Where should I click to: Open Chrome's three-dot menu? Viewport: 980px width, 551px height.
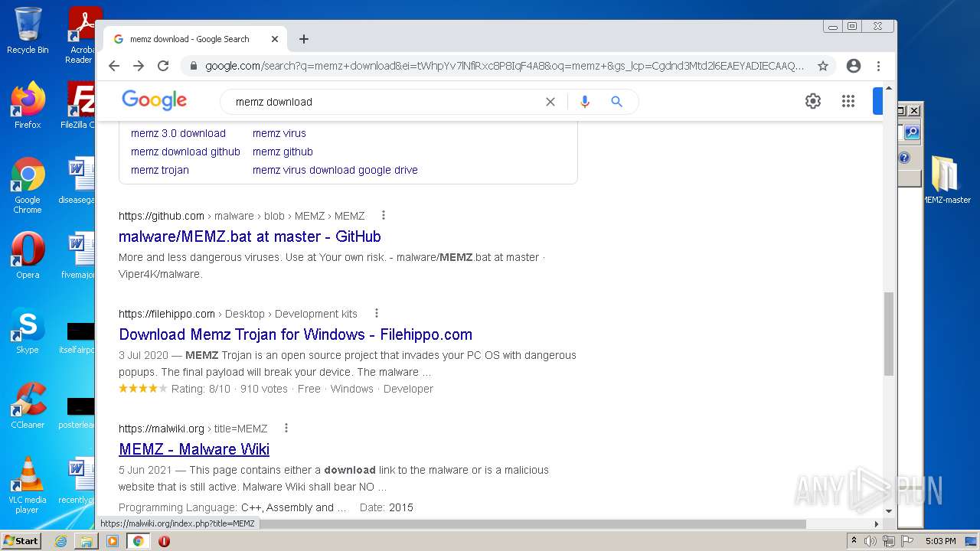(878, 66)
